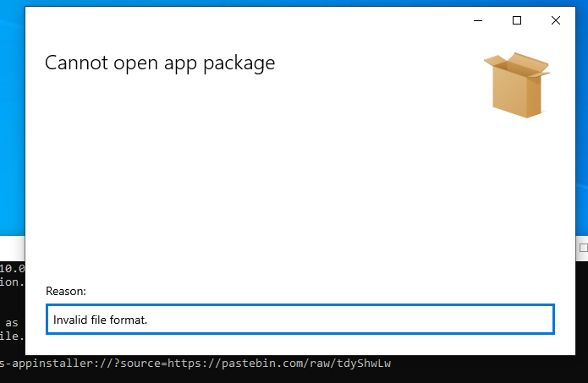Click the terminal line ending 'ion.'
The height and width of the screenshot is (383, 588).
point(13,282)
